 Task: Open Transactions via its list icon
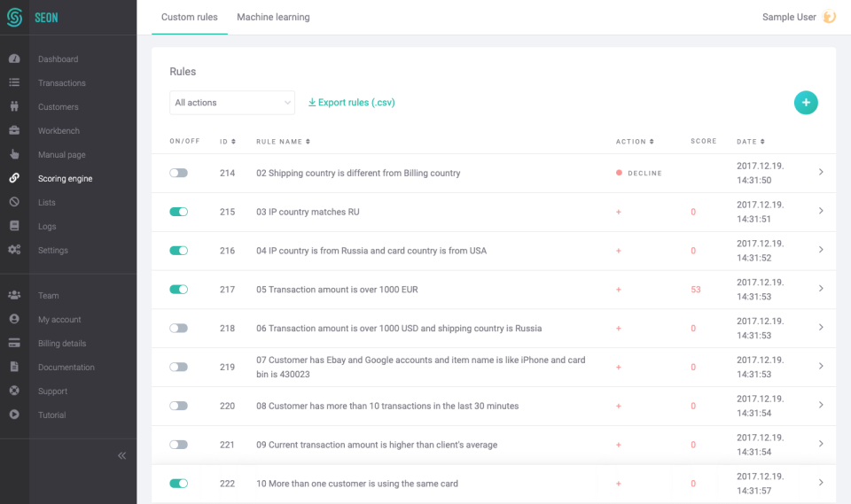pos(14,83)
